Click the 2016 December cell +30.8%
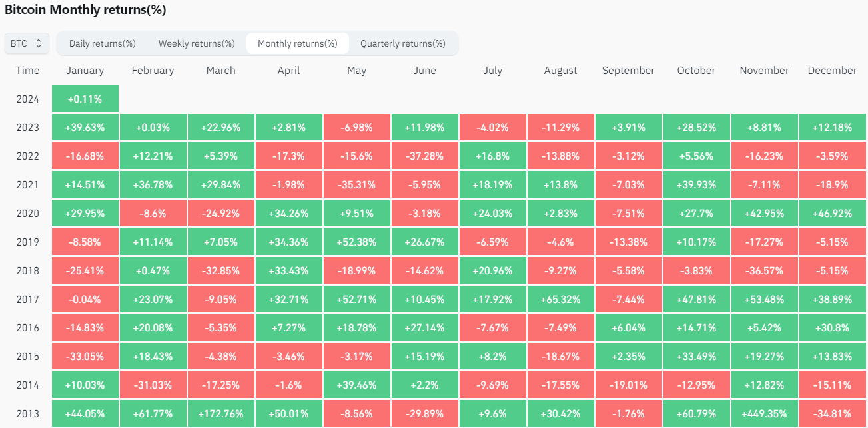Screen dimensions: 868x428 (x=832, y=327)
